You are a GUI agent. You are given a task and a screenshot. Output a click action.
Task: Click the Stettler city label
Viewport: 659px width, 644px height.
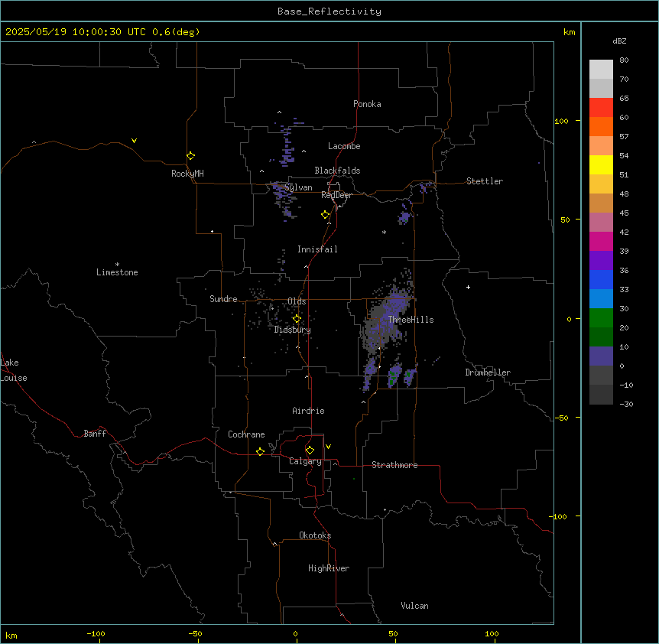(x=484, y=181)
